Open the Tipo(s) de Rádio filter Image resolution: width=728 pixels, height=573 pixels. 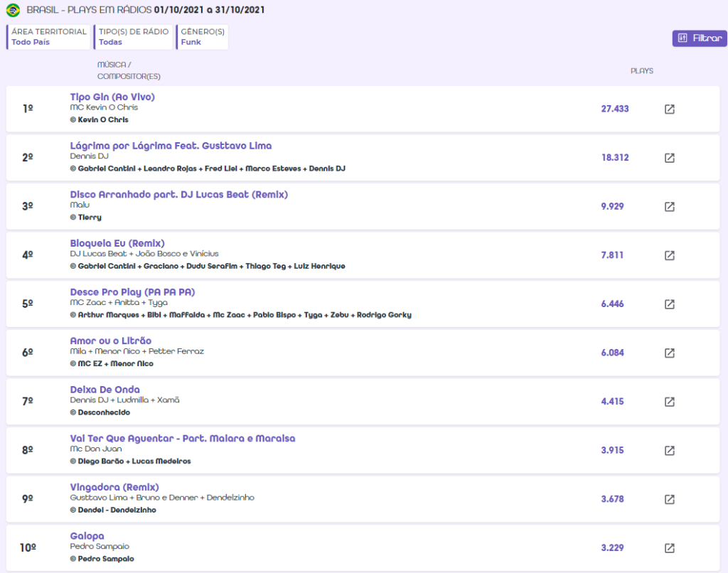[134, 37]
